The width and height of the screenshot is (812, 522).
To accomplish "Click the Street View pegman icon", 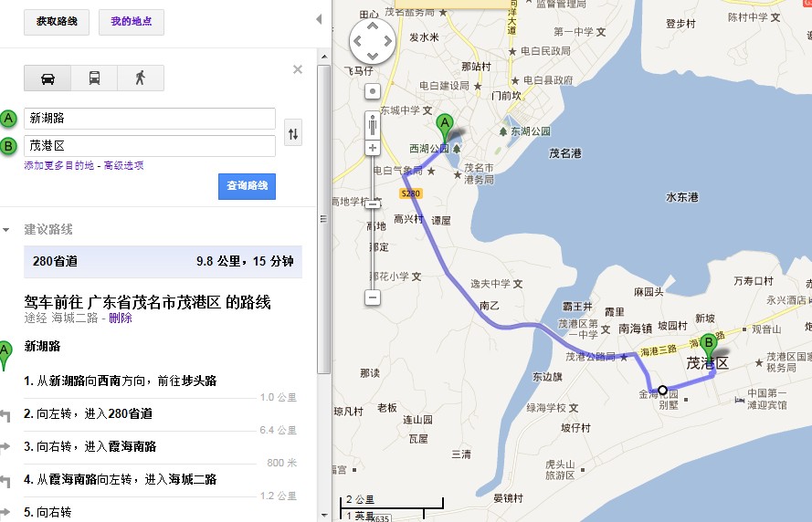I will (x=373, y=122).
